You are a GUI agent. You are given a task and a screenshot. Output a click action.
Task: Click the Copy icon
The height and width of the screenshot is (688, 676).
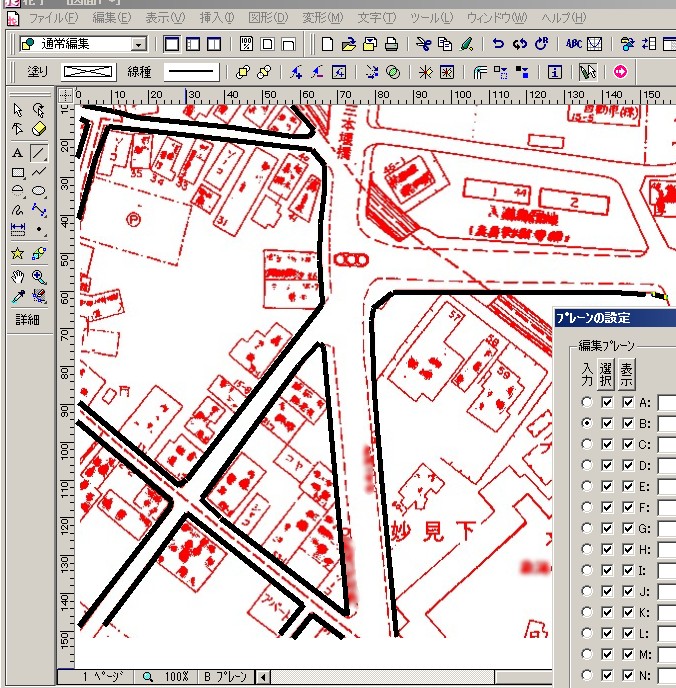coord(445,44)
